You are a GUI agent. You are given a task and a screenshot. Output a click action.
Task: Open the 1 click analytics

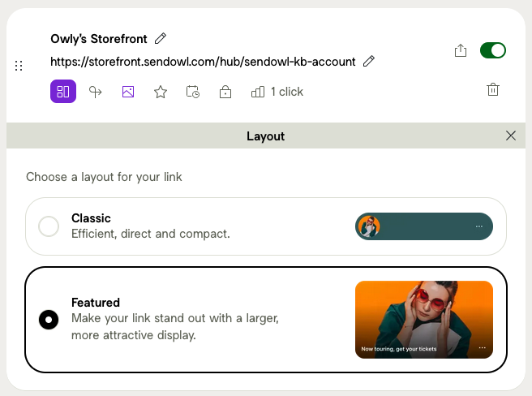tap(277, 92)
